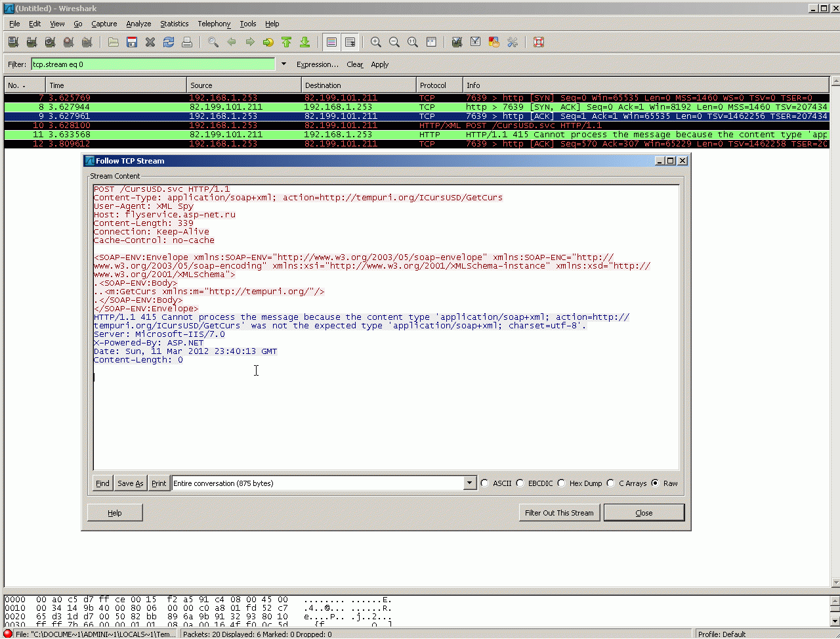The image size is (840, 639).
Task: Click Save As in stream dialog
Action: click(130, 483)
